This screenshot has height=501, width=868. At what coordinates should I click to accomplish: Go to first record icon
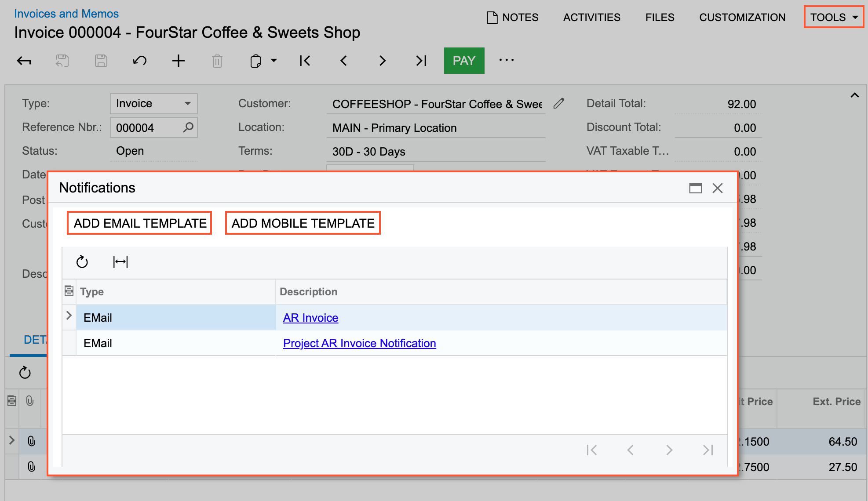305,61
